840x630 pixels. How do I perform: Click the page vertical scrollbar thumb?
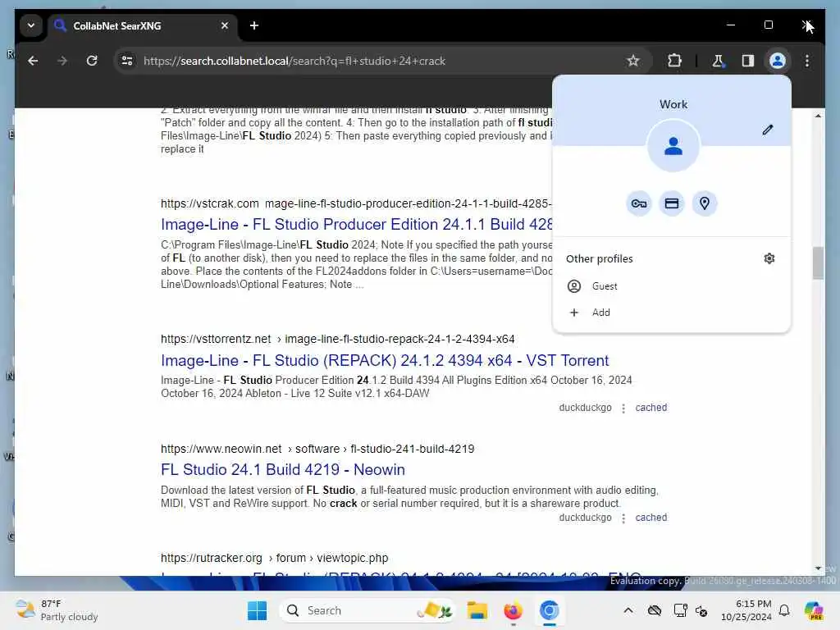(x=818, y=263)
